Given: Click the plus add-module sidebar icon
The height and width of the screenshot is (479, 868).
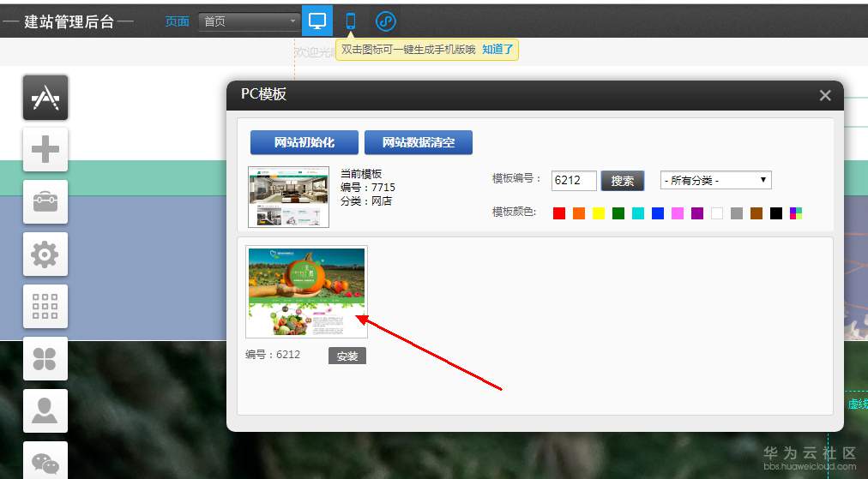Looking at the screenshot, I should (x=45, y=149).
